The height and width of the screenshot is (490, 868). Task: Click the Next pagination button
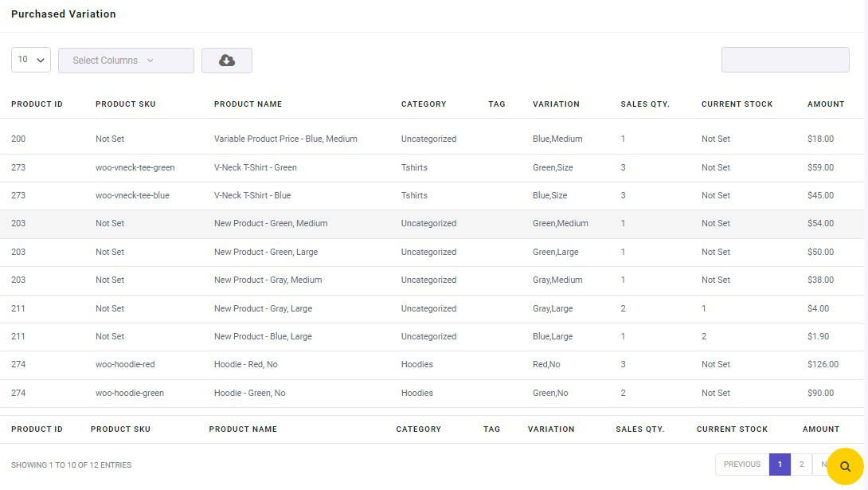coord(825,464)
